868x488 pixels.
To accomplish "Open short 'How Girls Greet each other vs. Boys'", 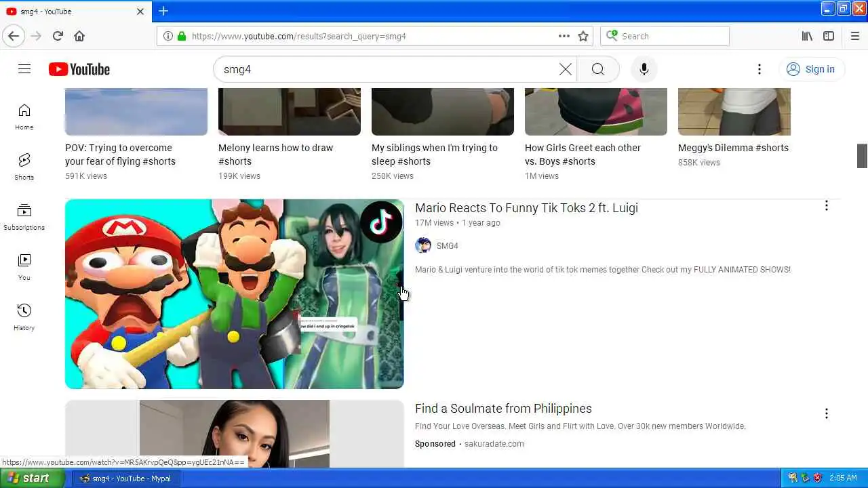I will tap(583, 155).
